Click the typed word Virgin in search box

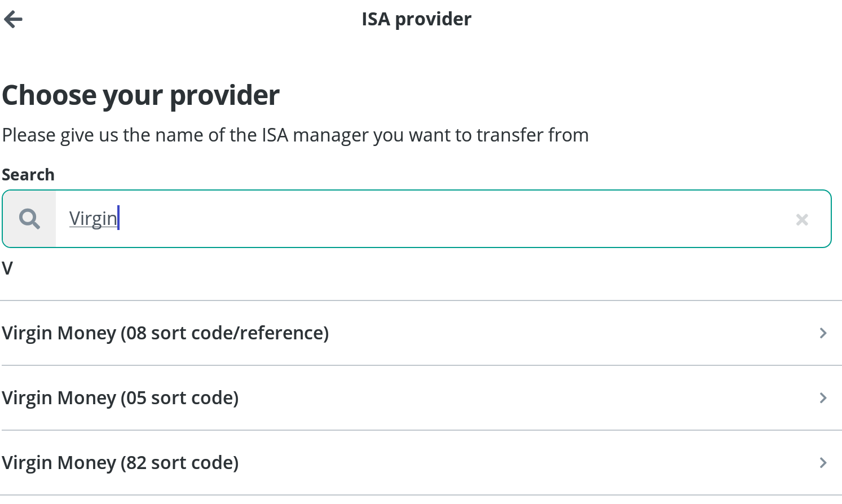pos(93,219)
